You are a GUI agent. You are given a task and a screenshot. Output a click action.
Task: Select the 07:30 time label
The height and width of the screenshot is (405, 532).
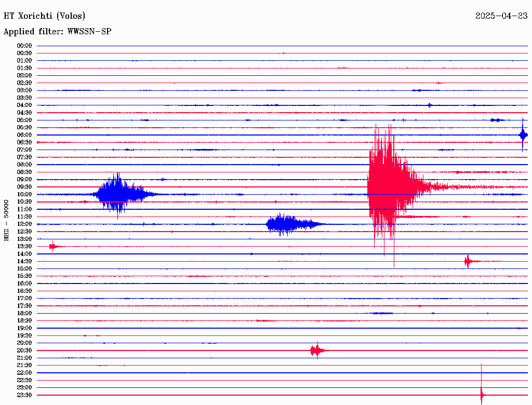tap(24, 157)
